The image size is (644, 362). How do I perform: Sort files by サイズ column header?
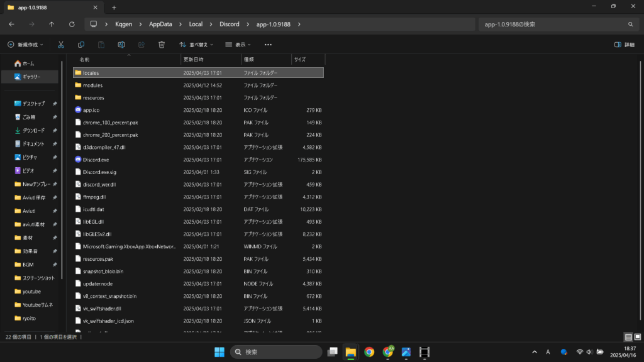click(300, 59)
